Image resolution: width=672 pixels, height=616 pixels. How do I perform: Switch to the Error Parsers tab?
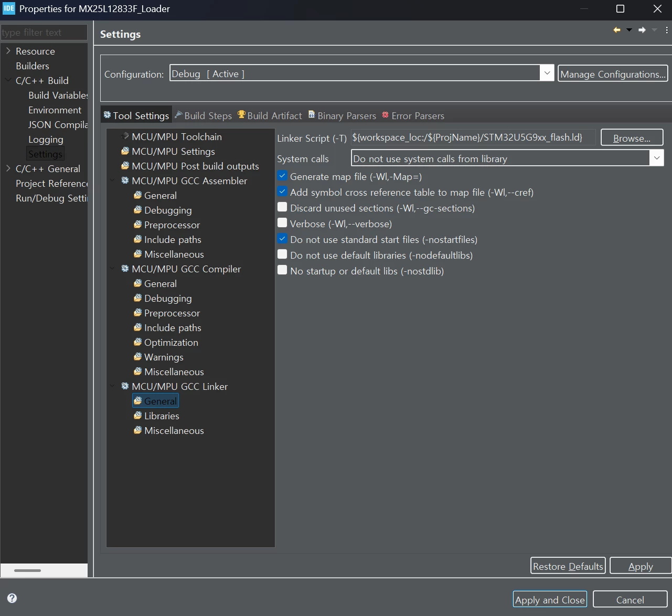(413, 115)
